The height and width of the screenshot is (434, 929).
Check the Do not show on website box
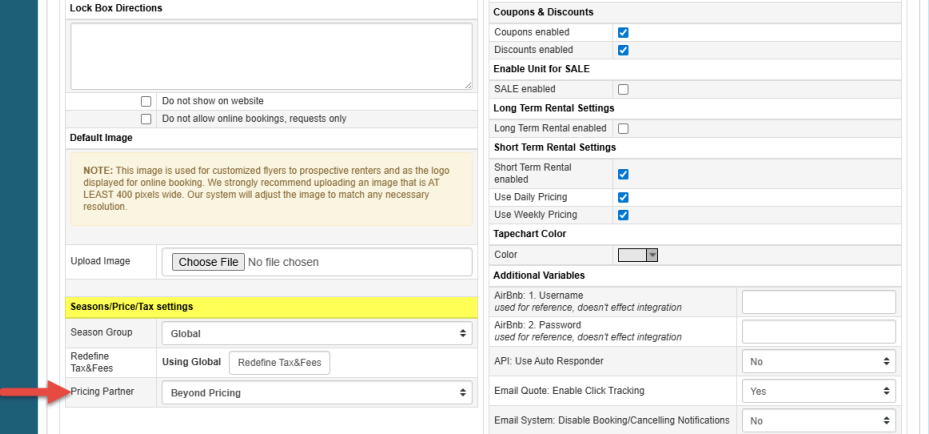tap(146, 102)
